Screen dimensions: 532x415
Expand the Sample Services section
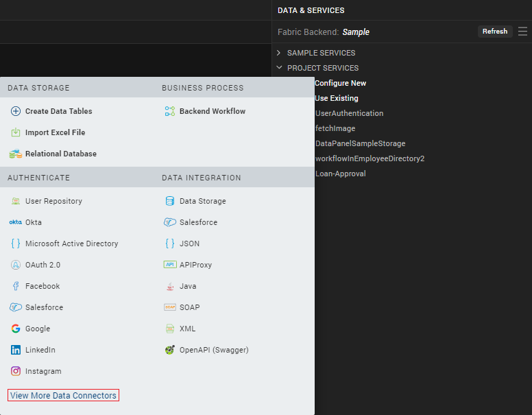coord(279,53)
